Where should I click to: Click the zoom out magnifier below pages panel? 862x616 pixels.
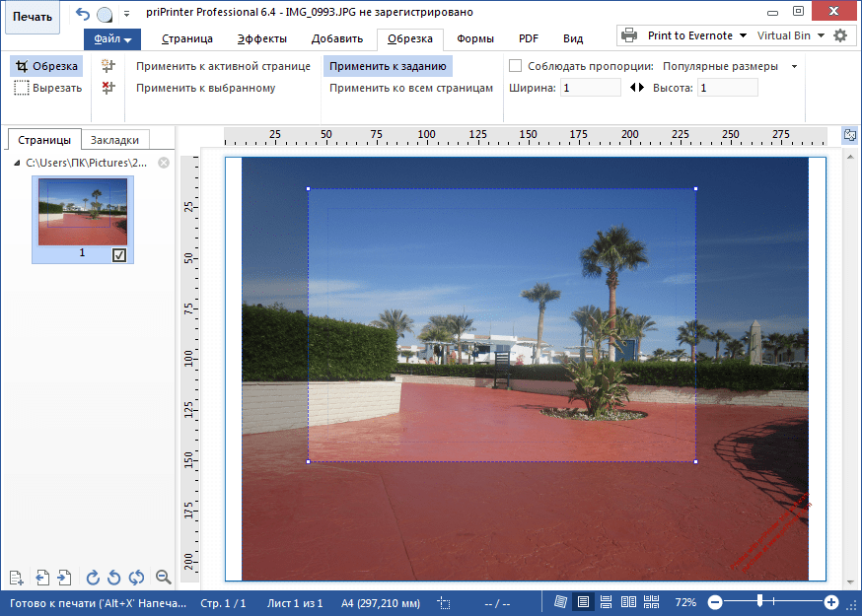pos(164,578)
